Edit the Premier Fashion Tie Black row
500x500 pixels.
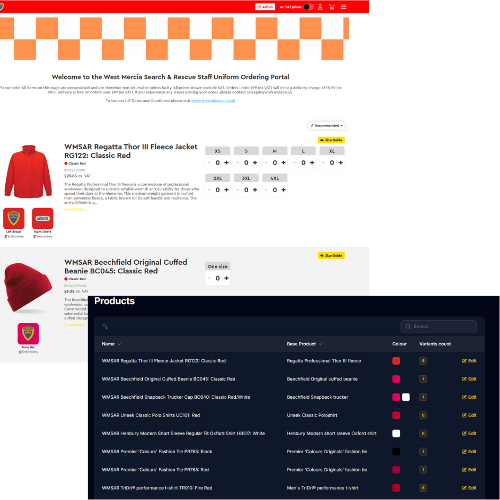[469, 451]
